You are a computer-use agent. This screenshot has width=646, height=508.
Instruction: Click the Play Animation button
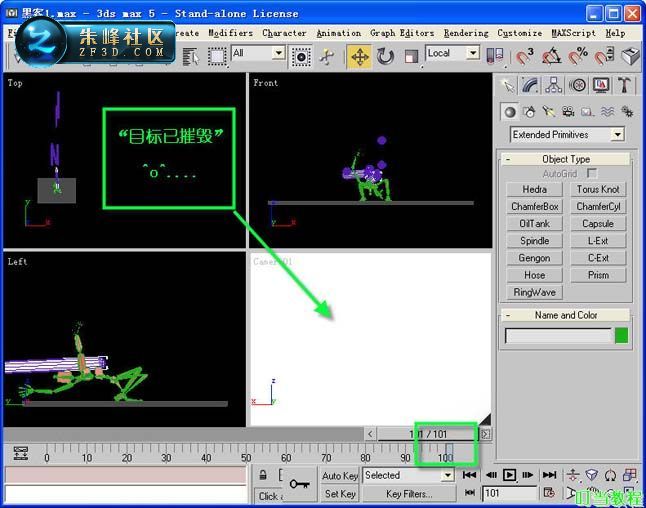[509, 475]
